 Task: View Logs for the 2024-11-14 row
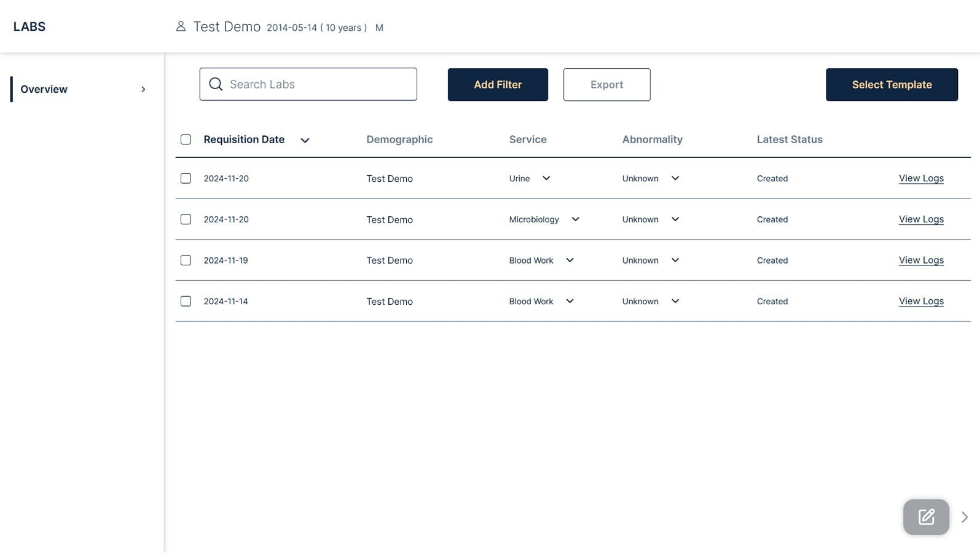click(921, 301)
